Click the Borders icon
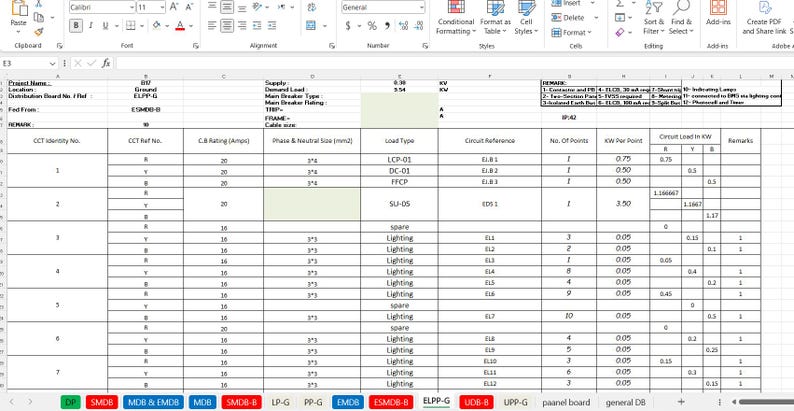The height and width of the screenshot is (411, 794). [x=130, y=25]
